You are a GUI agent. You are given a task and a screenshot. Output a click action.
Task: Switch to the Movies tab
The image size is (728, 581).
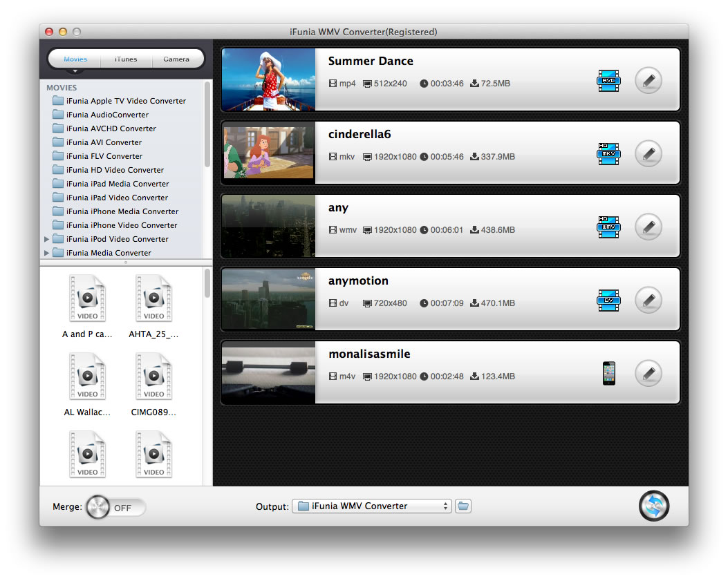pos(75,59)
